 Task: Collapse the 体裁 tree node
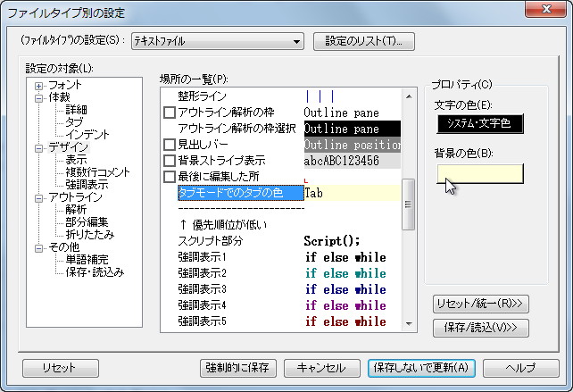pos(38,98)
